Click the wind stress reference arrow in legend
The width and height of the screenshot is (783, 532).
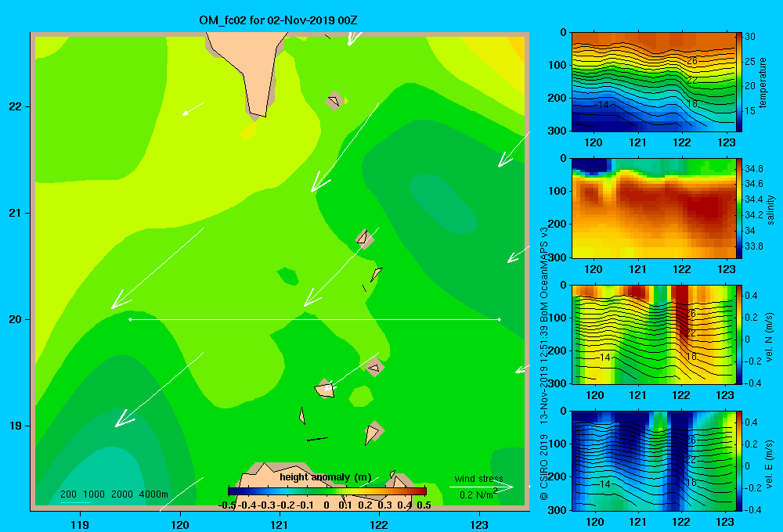pyautogui.click(x=482, y=487)
